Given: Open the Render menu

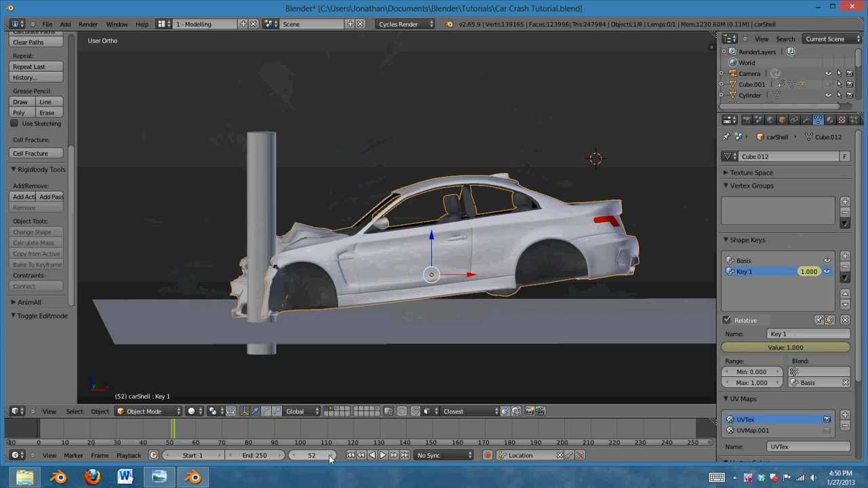Looking at the screenshot, I should [x=88, y=24].
